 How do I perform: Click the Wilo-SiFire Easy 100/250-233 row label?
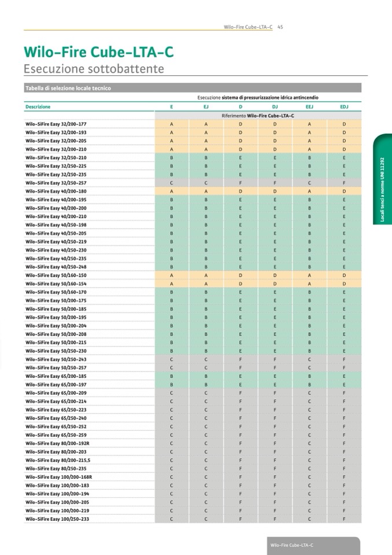(57, 519)
